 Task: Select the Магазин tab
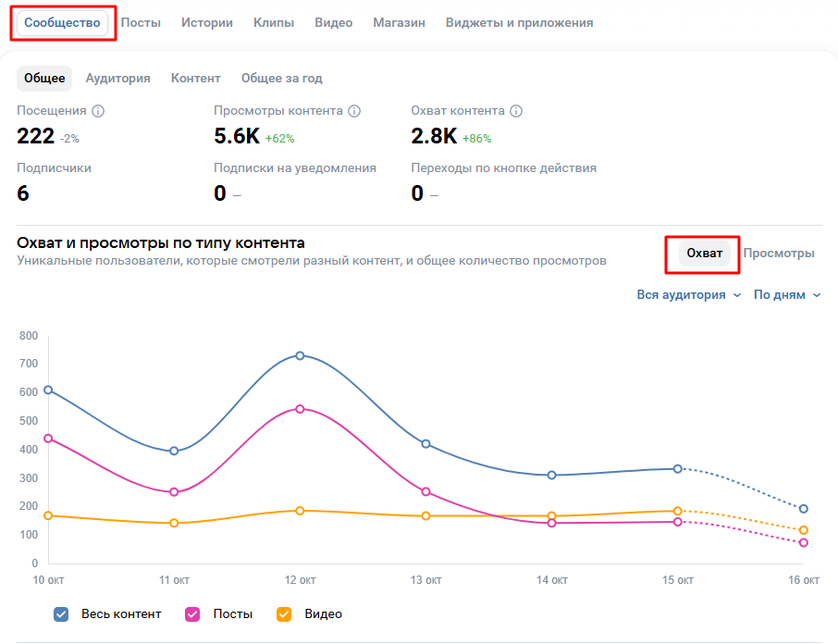coord(399,22)
